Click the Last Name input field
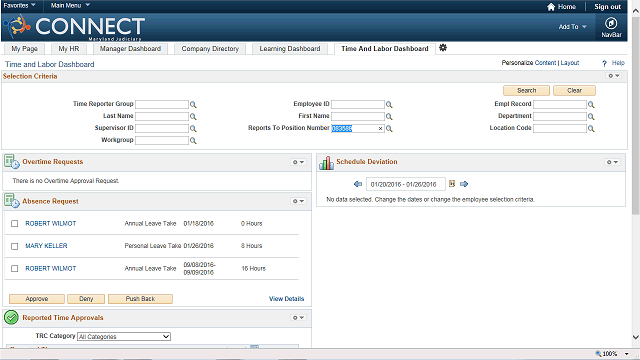Viewport: 640px width, 360px height. pos(162,116)
